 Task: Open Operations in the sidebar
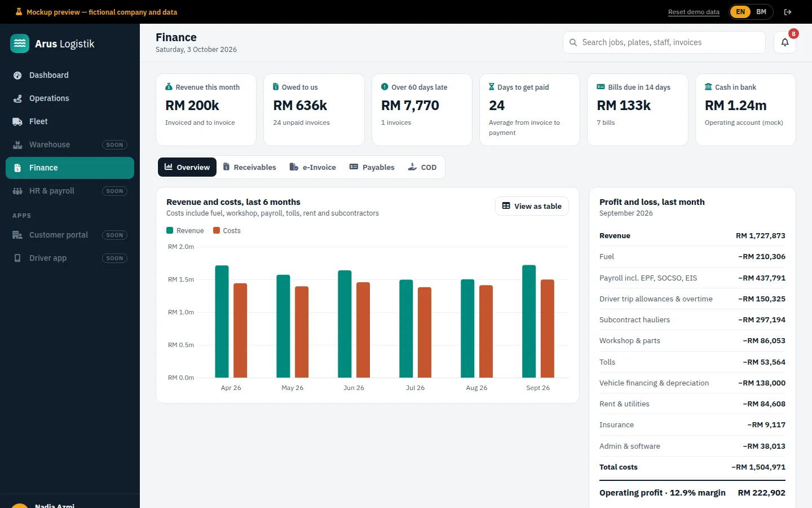pyautogui.click(x=70, y=98)
